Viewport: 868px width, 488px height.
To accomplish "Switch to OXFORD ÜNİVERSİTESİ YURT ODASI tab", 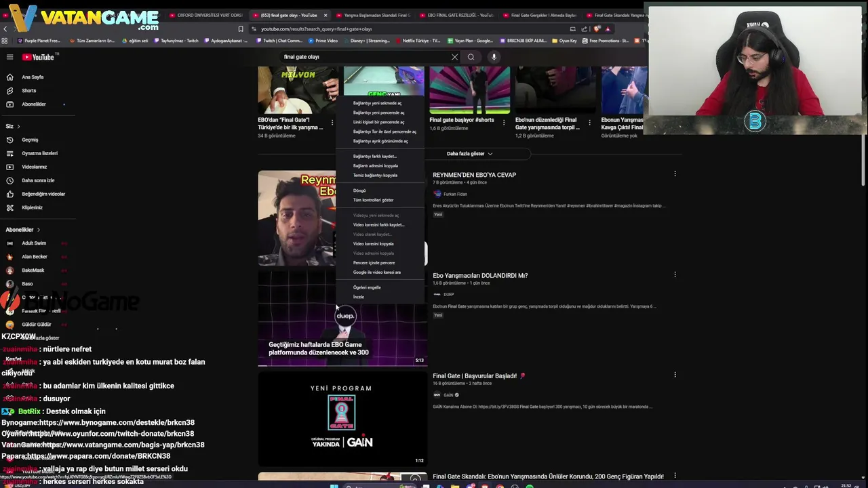I will pos(205,15).
